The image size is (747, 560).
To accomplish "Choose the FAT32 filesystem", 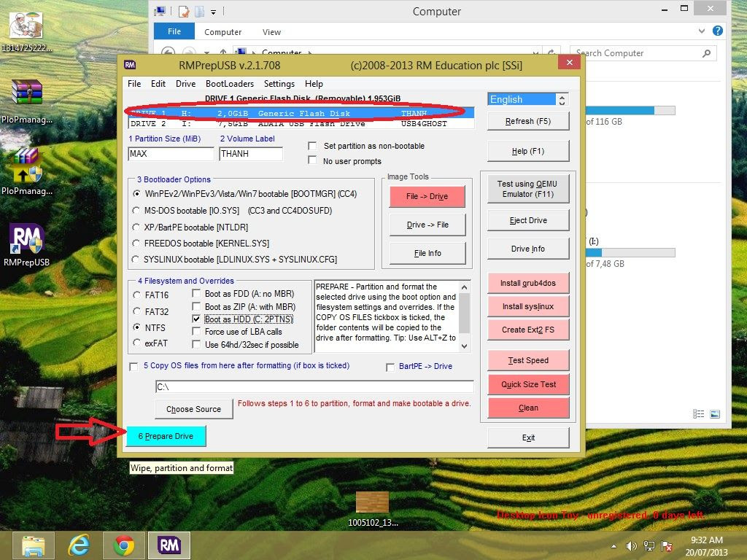I will point(137,311).
